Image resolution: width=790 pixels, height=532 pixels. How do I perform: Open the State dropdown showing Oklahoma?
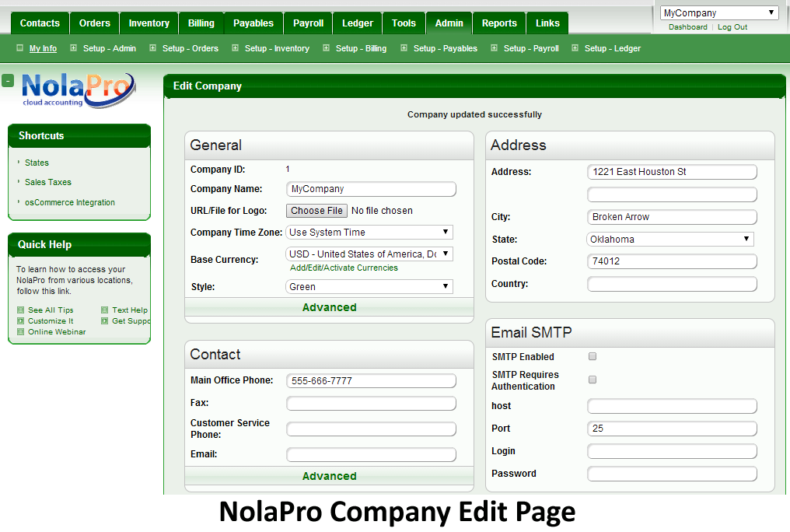coord(671,239)
